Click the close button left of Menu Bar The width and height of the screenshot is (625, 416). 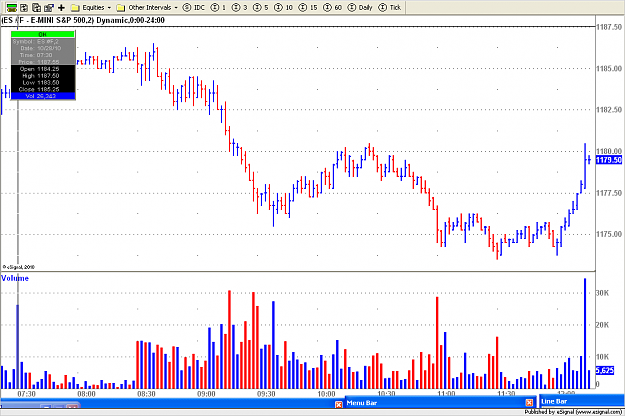(x=338, y=404)
